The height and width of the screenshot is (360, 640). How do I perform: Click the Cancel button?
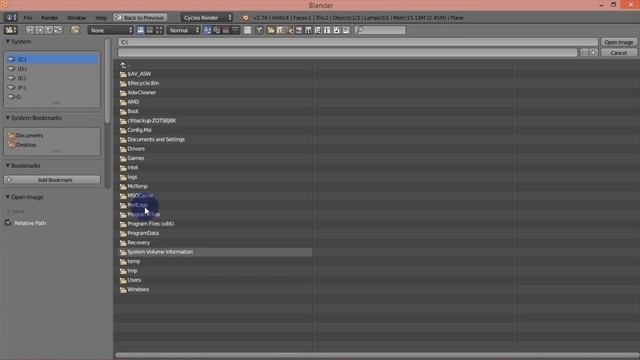618,53
